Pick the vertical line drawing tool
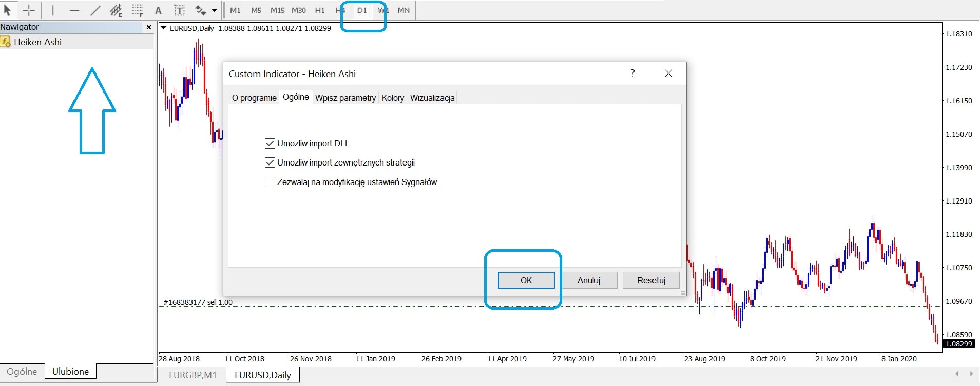 point(53,10)
